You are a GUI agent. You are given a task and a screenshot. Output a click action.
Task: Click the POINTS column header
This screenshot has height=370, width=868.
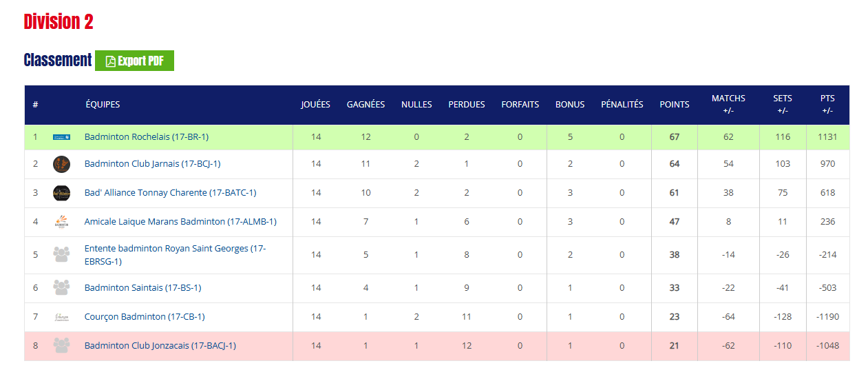(x=675, y=105)
